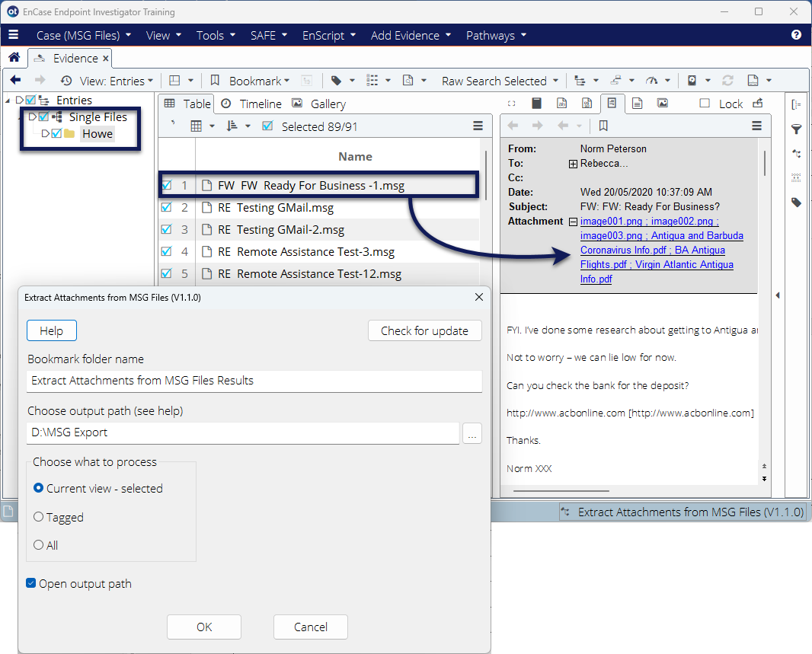Open the Raw Search Selected dropdown

coord(500,81)
